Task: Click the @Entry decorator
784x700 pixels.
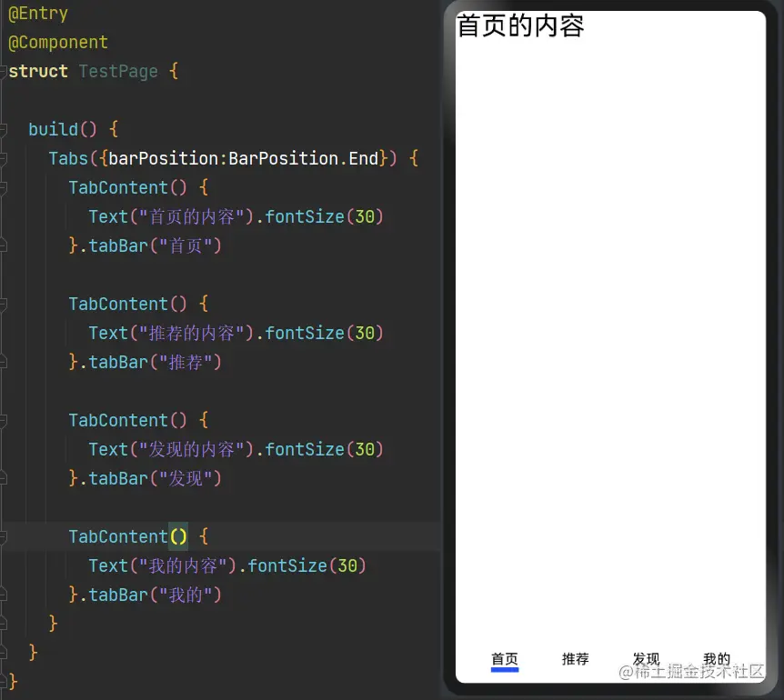Action: [x=37, y=13]
